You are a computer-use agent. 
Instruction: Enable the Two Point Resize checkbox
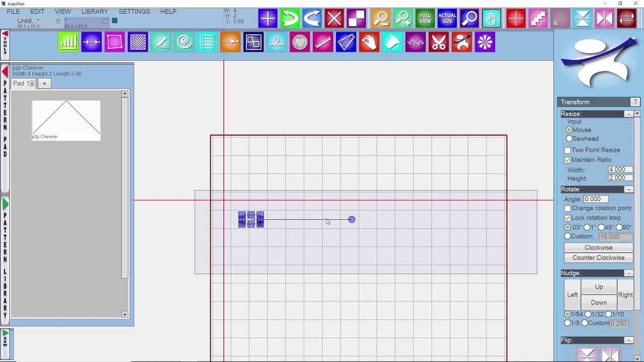[568, 150]
